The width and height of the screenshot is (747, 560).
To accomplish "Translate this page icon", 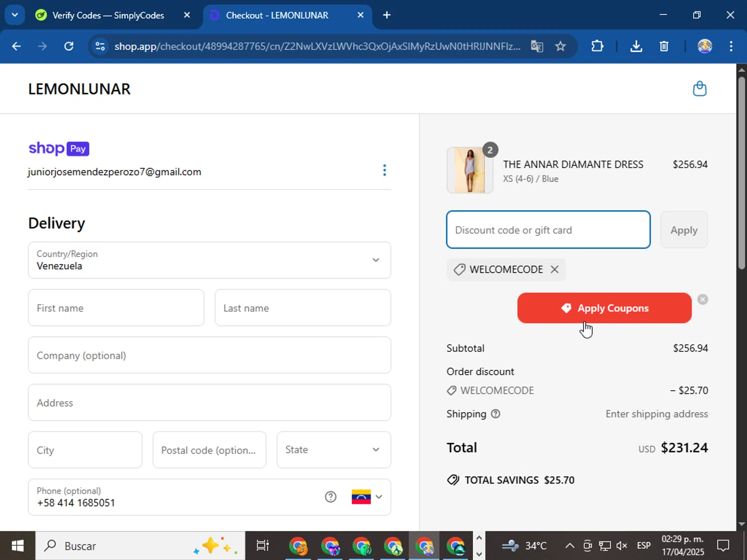I will click(x=537, y=46).
